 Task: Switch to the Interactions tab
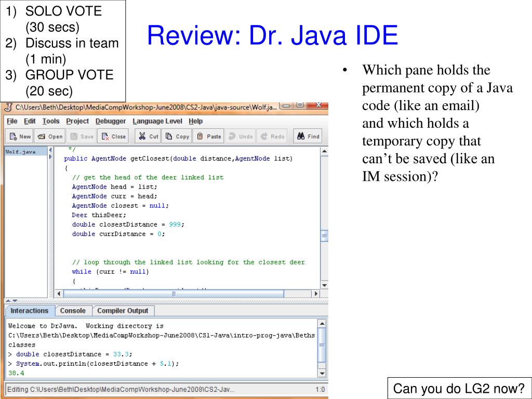[30, 311]
